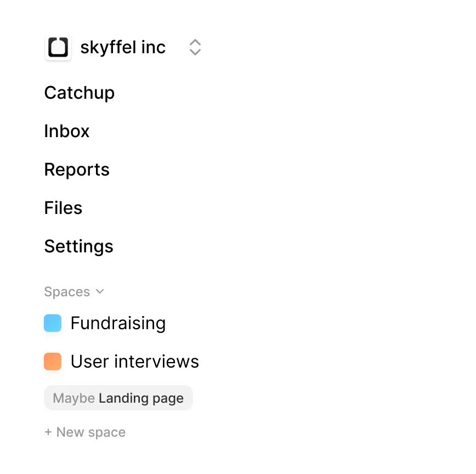Click the plus sign beside New space
Screen dimensions: 476x474
click(x=48, y=432)
